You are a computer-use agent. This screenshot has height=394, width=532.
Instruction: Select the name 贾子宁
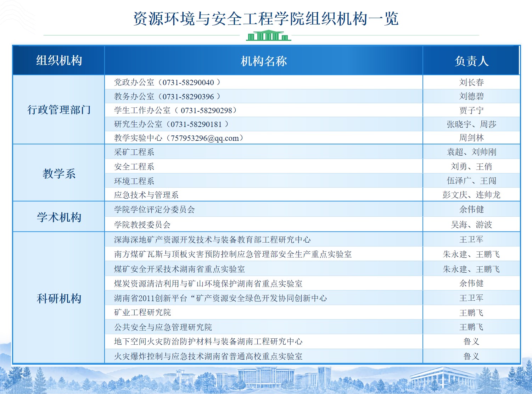click(x=471, y=110)
